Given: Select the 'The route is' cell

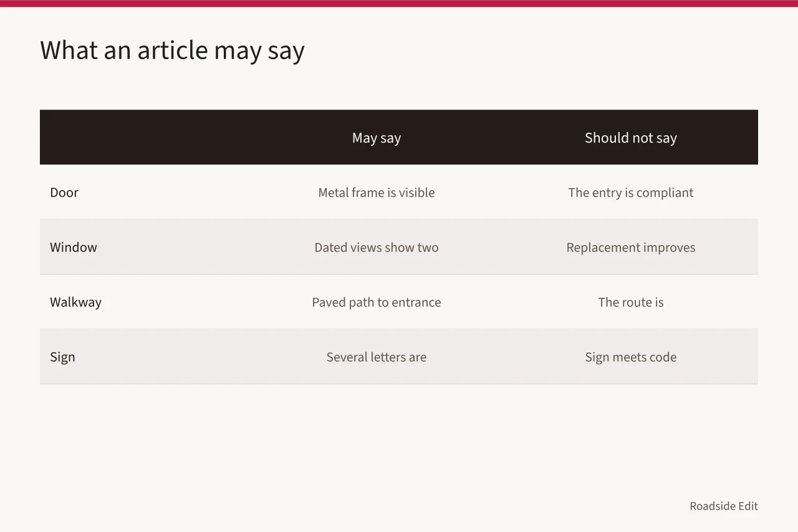Looking at the screenshot, I should (x=631, y=302).
